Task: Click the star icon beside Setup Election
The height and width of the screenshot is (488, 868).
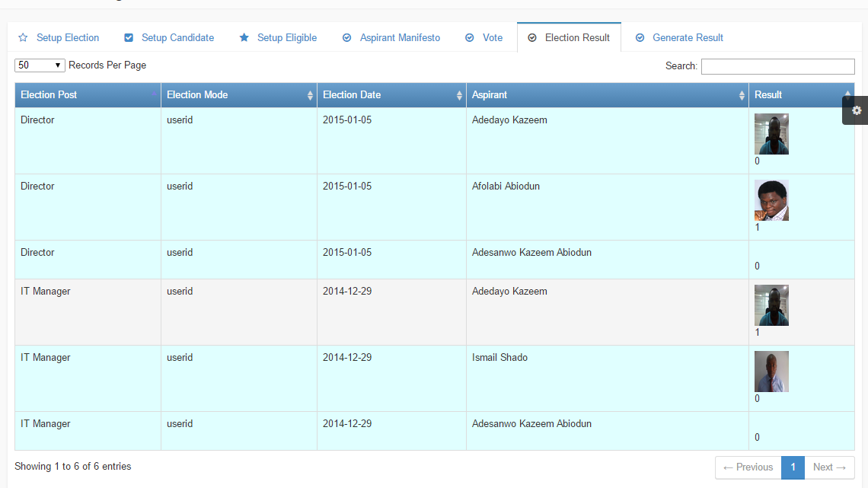Action: [x=23, y=38]
